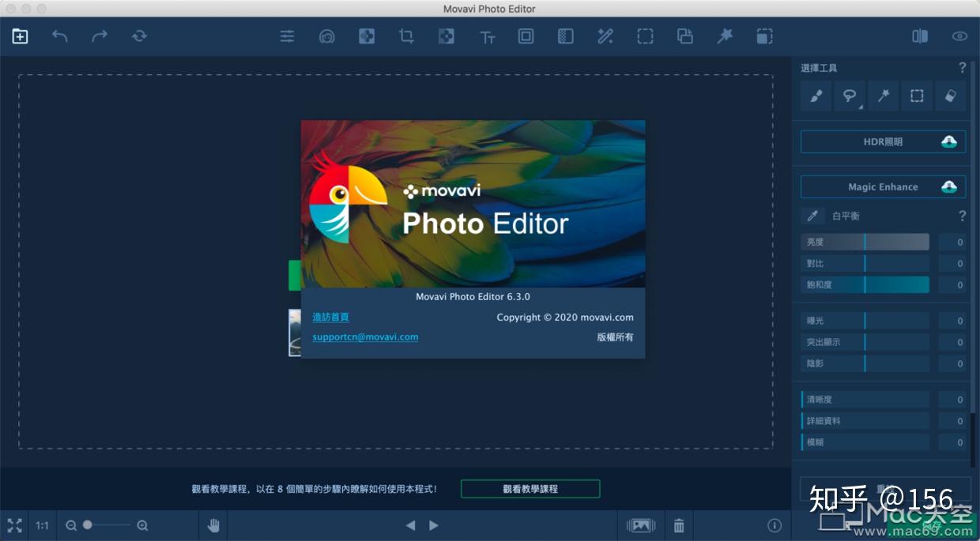
Task: Set zoom to 1:1
Action: pos(43,525)
